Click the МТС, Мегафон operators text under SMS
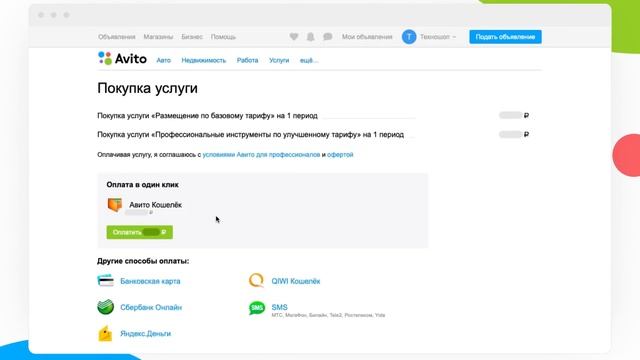640x360 pixels. [x=328, y=315]
